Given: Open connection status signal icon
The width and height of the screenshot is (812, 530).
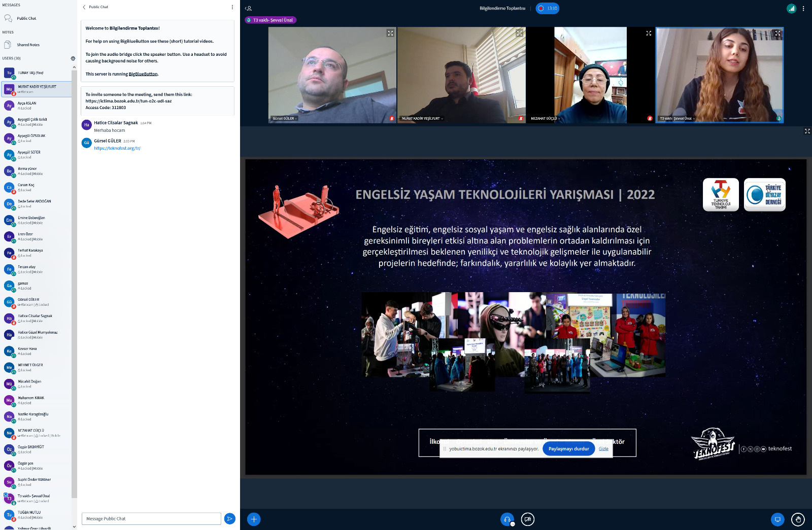Looking at the screenshot, I should click(791, 8).
